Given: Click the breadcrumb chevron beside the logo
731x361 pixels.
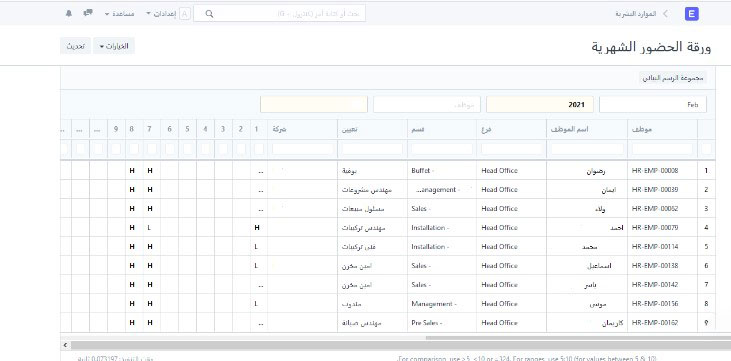Looking at the screenshot, I should (x=665, y=14).
